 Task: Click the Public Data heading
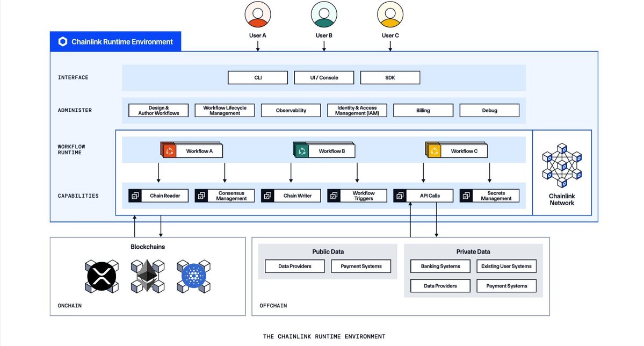coord(328,251)
